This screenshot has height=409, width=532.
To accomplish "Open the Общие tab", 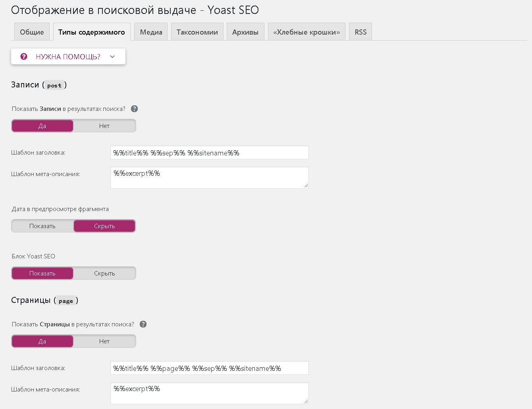I will (x=32, y=32).
